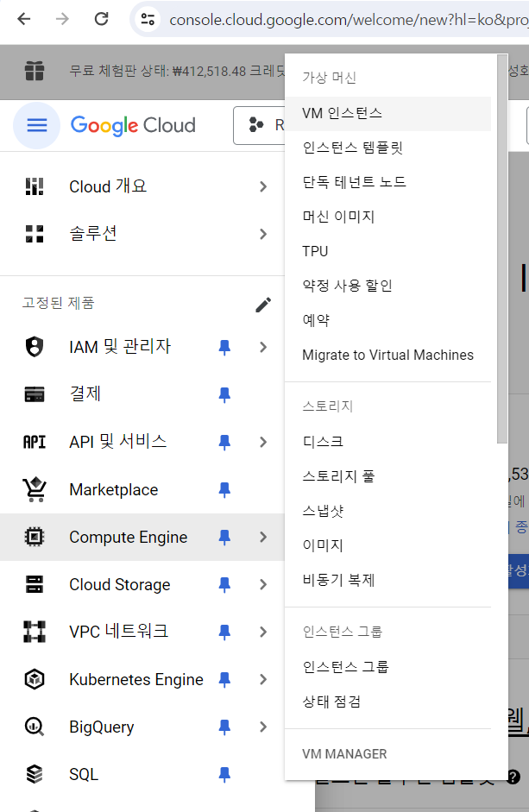Click the Kubernetes Engine icon

coord(35,679)
